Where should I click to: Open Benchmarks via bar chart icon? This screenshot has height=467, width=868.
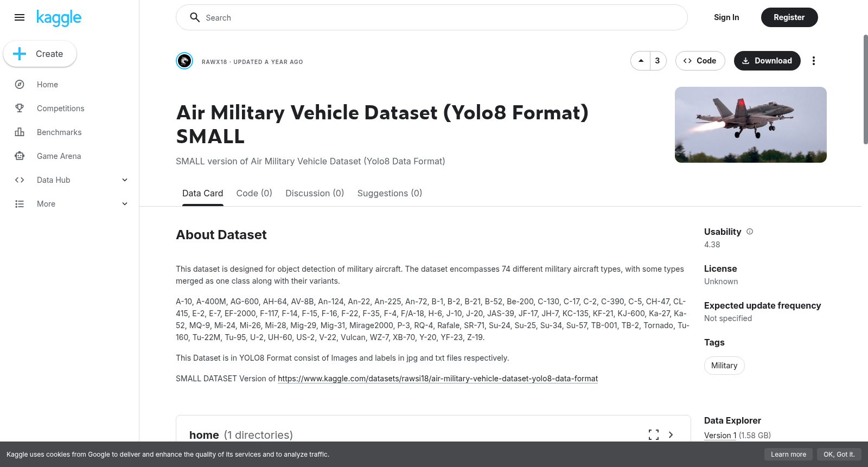point(20,132)
